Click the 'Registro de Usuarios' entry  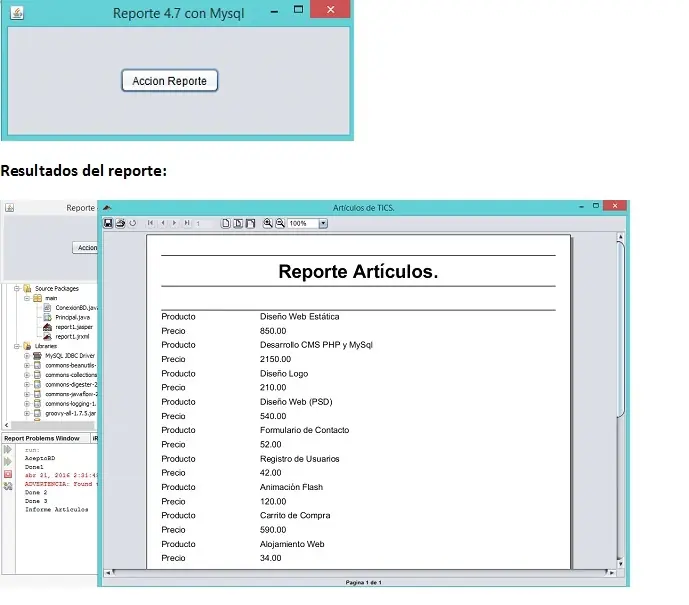(x=300, y=459)
